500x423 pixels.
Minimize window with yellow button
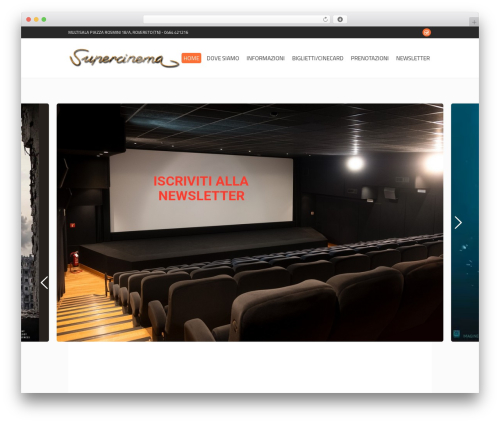click(x=36, y=20)
